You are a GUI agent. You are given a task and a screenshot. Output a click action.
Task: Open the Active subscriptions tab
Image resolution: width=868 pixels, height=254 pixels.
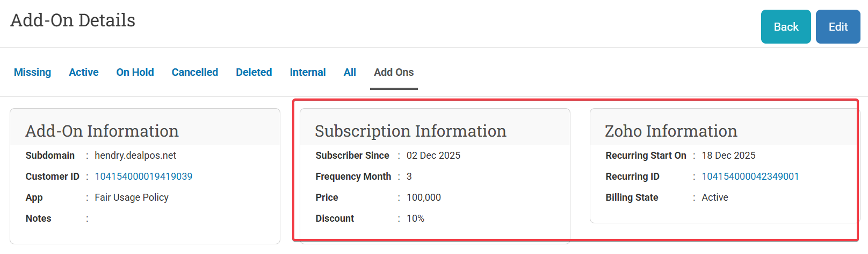coord(83,72)
